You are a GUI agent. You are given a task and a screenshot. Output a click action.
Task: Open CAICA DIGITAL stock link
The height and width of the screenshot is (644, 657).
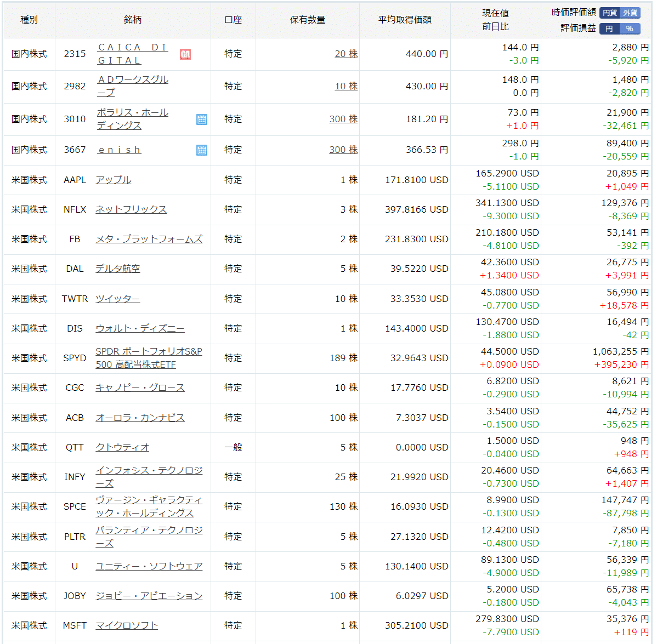click(132, 54)
